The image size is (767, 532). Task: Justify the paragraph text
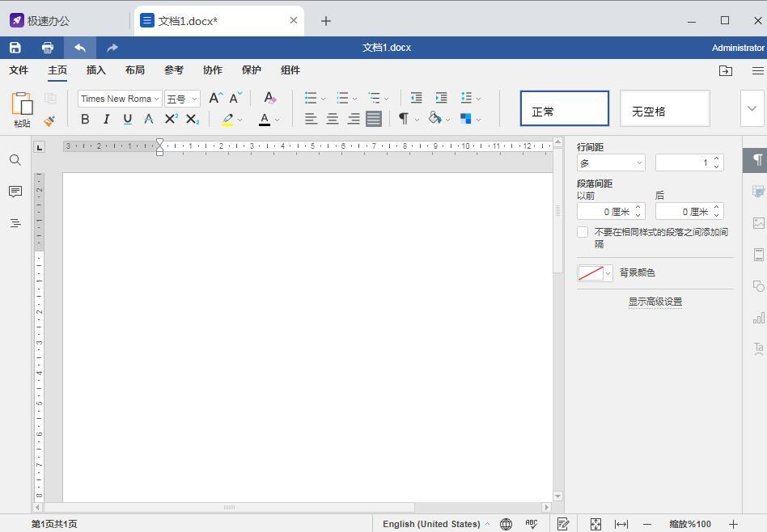(374, 119)
